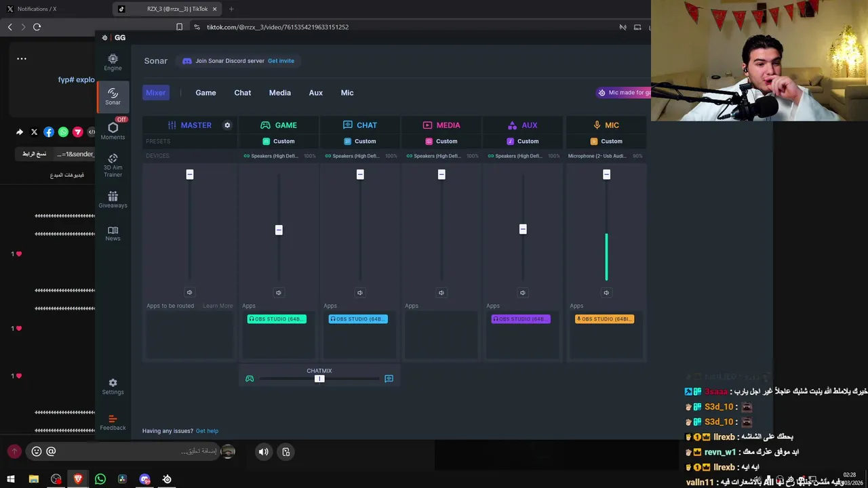Click the Mic made for gaming badge
Viewport: 868px width, 488px height.
click(624, 93)
